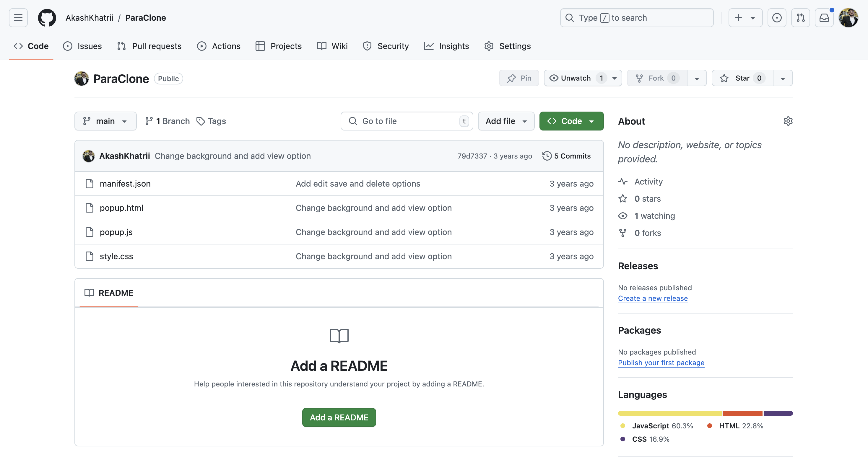Open the Security tab
The height and width of the screenshot is (470, 868).
point(386,46)
